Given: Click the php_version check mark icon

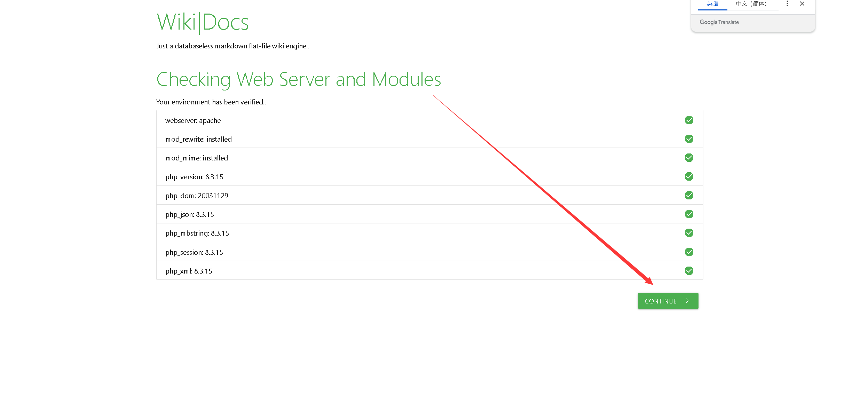Looking at the screenshot, I should [x=689, y=176].
